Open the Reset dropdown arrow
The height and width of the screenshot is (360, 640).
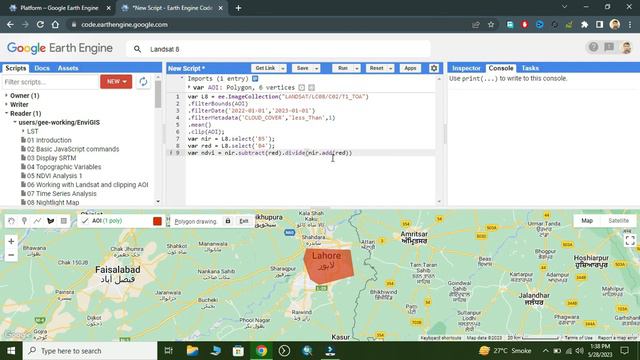point(390,68)
